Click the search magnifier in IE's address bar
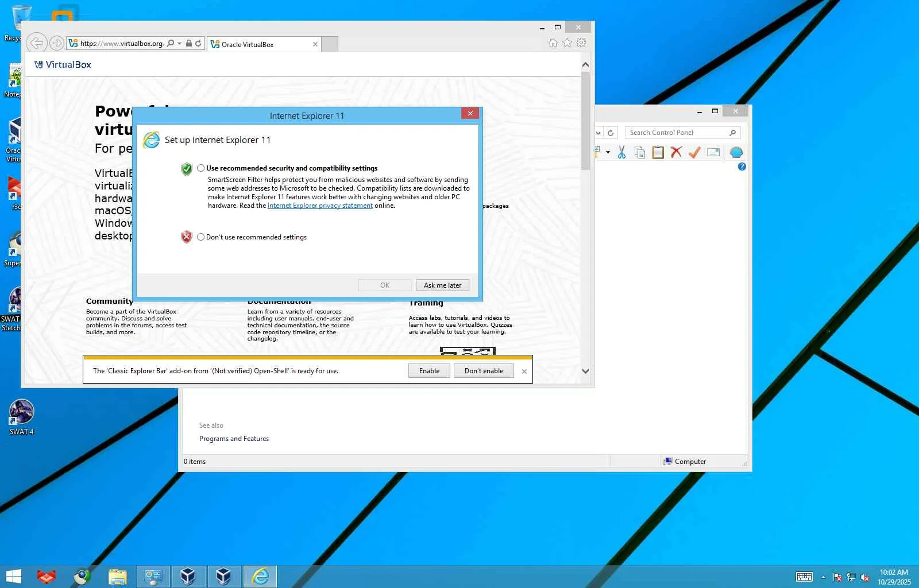The width and height of the screenshot is (919, 588). pos(170,43)
